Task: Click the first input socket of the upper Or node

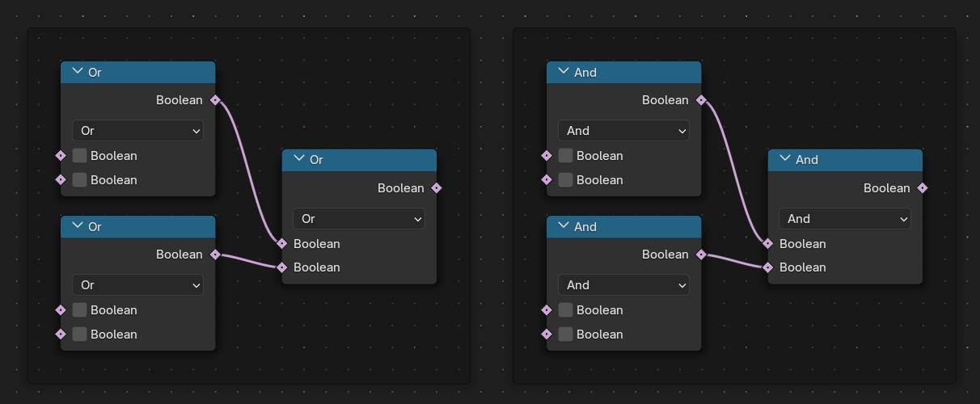Action: pyautogui.click(x=61, y=156)
